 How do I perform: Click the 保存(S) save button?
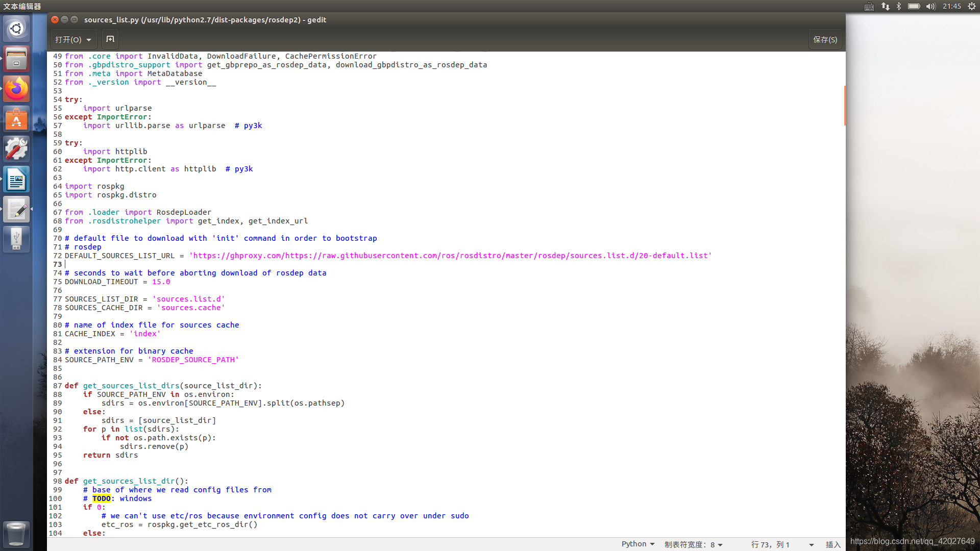click(x=825, y=39)
